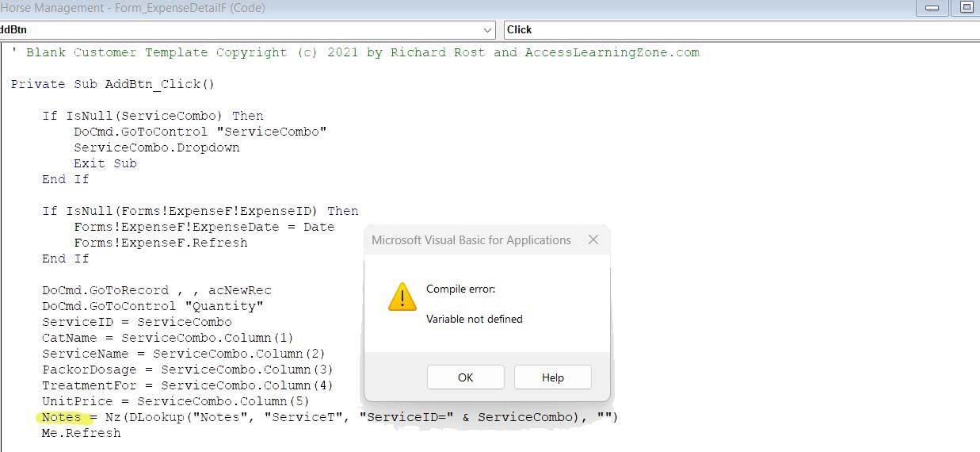This screenshot has width=980, height=452.
Task: Minimize the code window
Action: coord(932,8)
